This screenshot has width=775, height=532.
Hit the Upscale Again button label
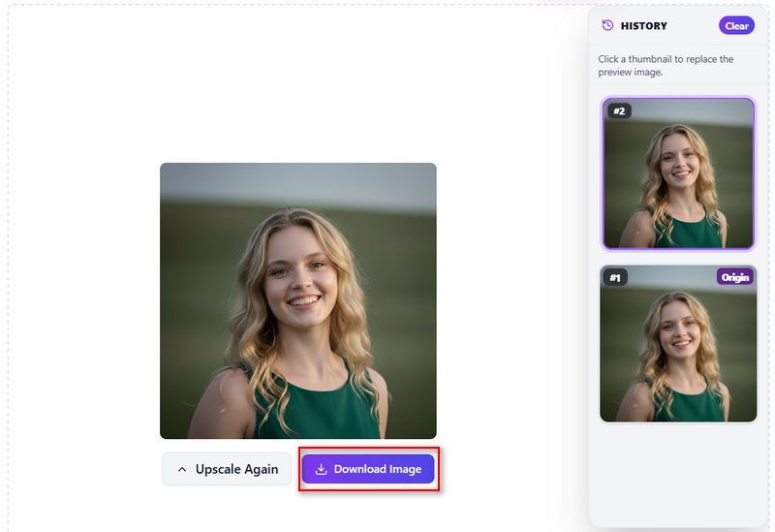click(236, 469)
